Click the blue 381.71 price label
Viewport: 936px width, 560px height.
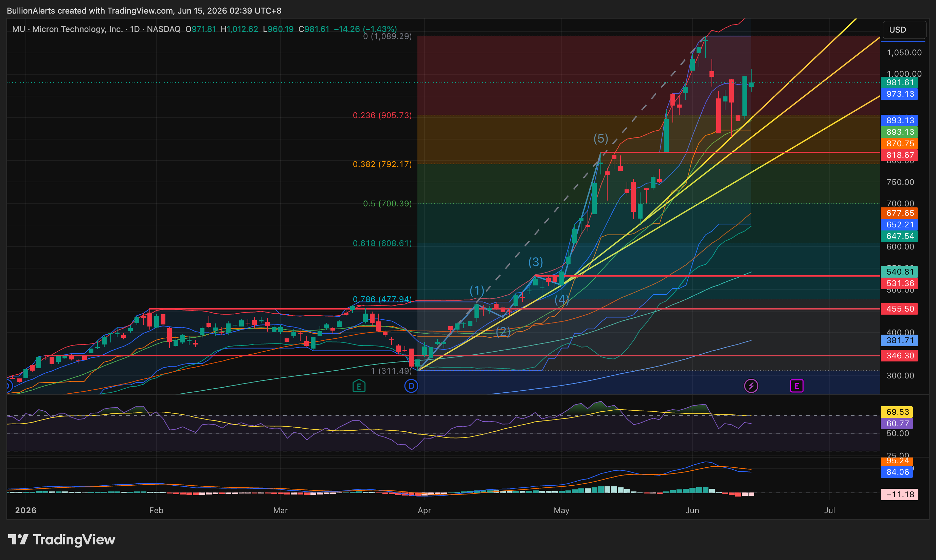pyautogui.click(x=900, y=340)
